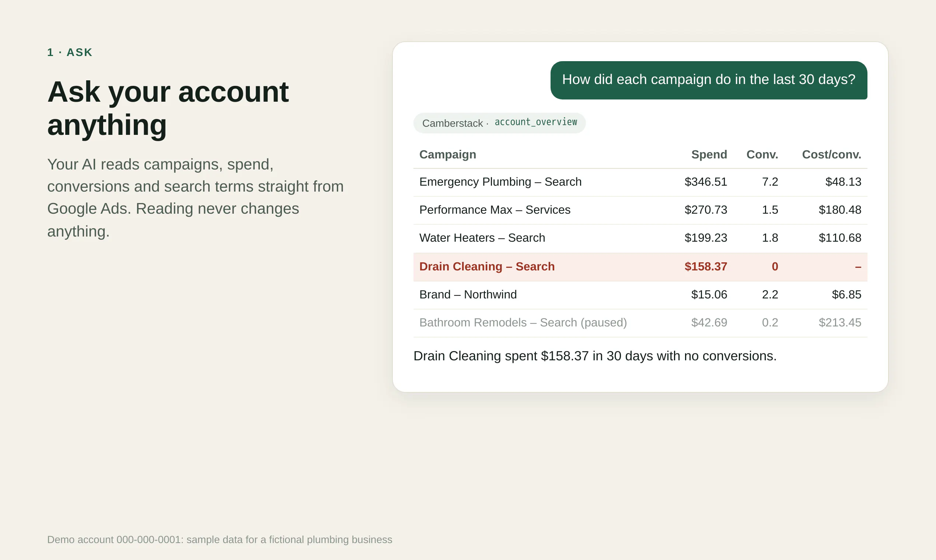
Task: Click the Drain Cleaning summary sentence
Action: 595,356
